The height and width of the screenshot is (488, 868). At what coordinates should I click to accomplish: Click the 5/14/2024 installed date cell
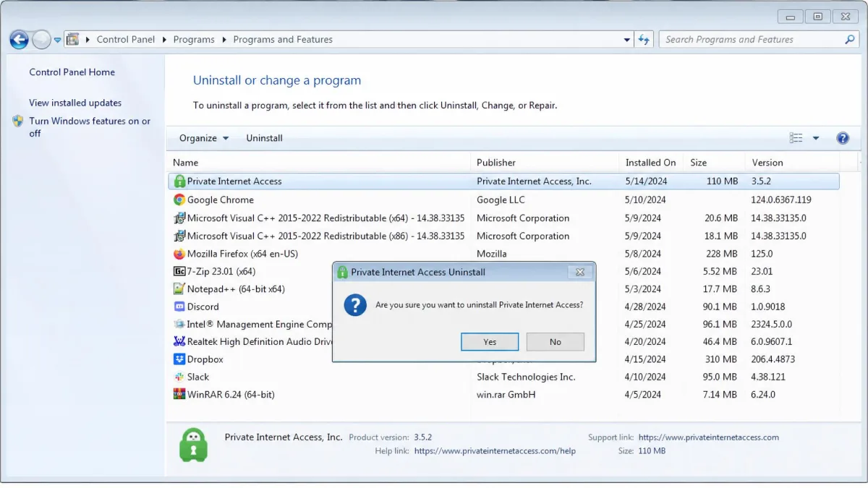click(646, 181)
